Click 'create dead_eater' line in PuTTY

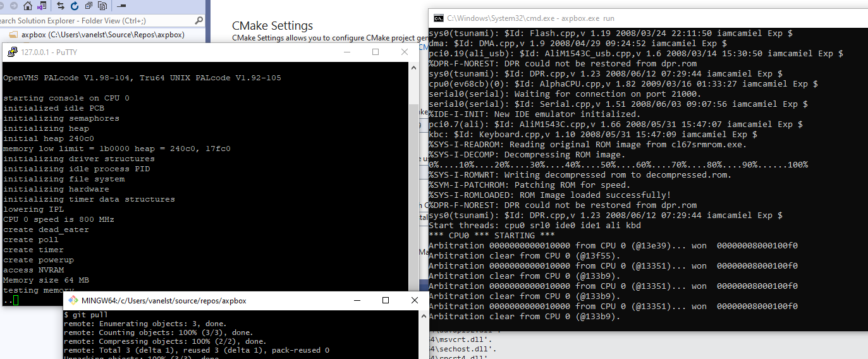tap(46, 229)
